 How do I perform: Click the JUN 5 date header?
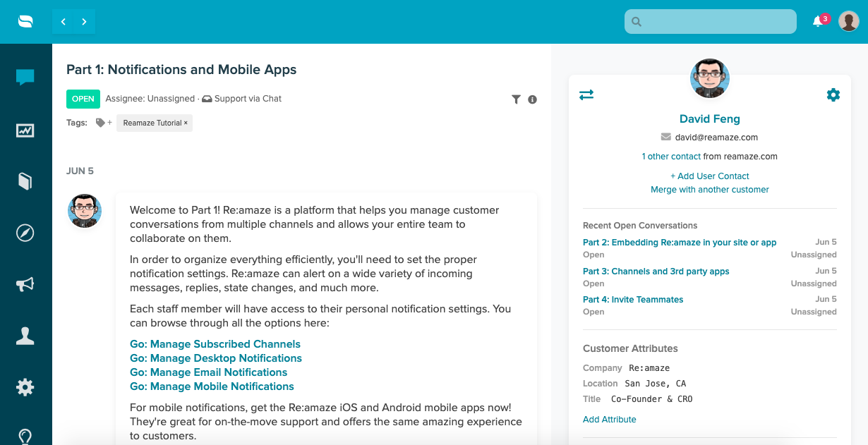[x=80, y=171]
